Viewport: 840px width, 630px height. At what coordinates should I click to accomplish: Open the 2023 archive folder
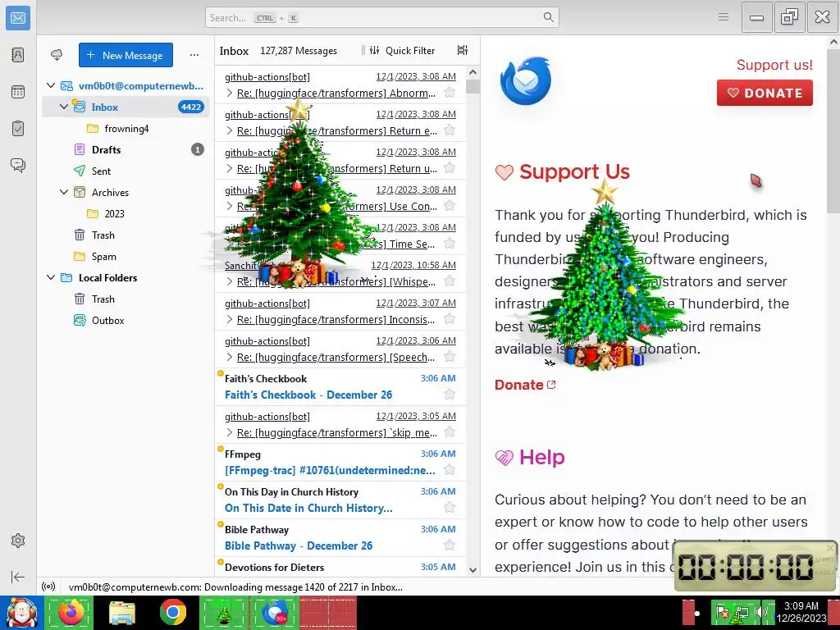click(126, 213)
